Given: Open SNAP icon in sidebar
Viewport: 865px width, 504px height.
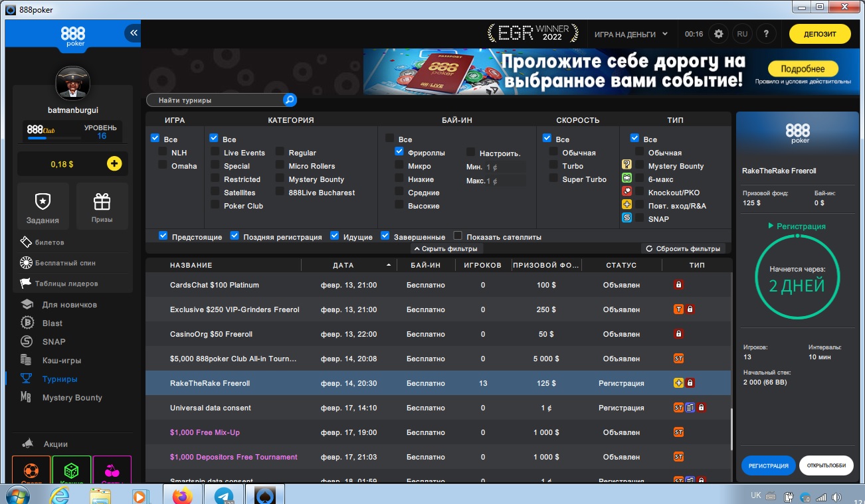Looking at the screenshot, I should click(27, 341).
